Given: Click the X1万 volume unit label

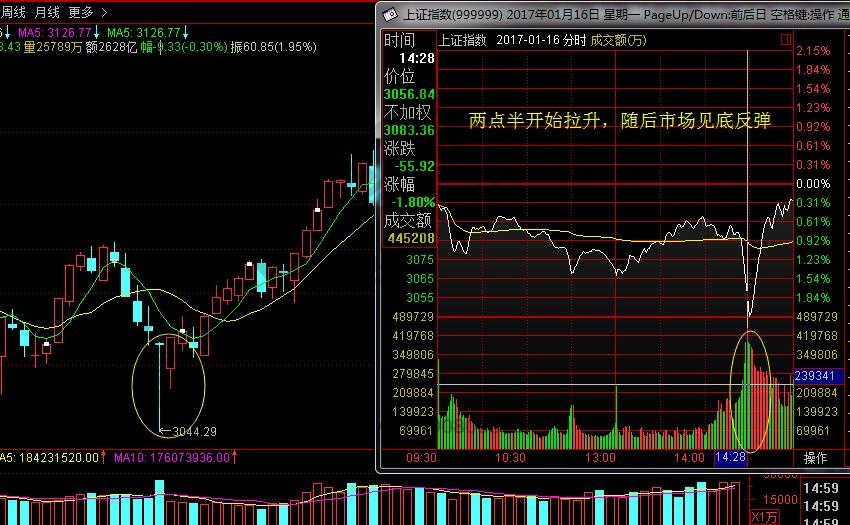Looking at the screenshot, I should (x=765, y=516).
